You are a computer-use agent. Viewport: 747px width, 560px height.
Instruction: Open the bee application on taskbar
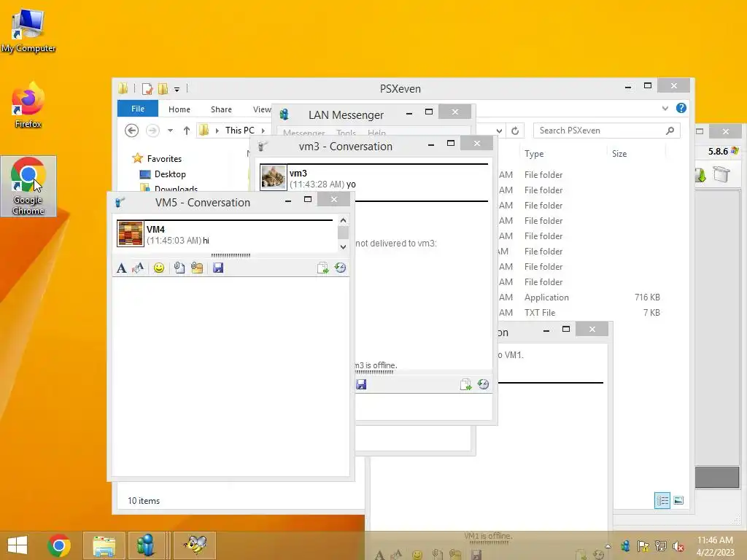click(x=195, y=545)
